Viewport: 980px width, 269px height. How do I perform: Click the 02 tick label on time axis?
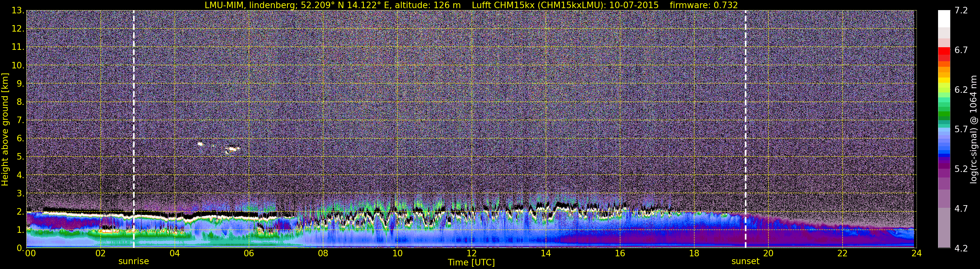100,253
